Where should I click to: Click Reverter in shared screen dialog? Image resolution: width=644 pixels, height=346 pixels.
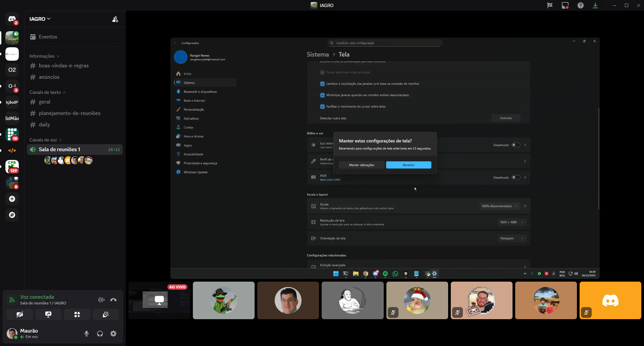pyautogui.click(x=409, y=165)
